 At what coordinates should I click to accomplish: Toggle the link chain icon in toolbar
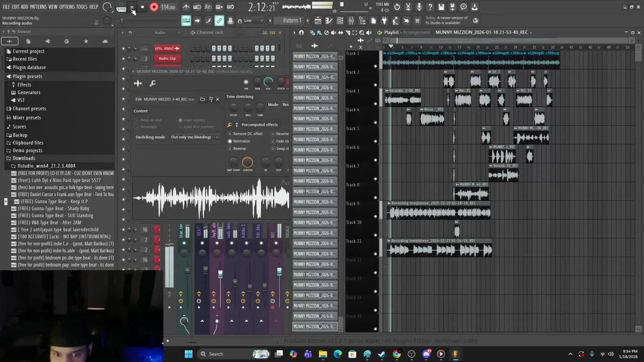pyautogui.click(x=219, y=21)
